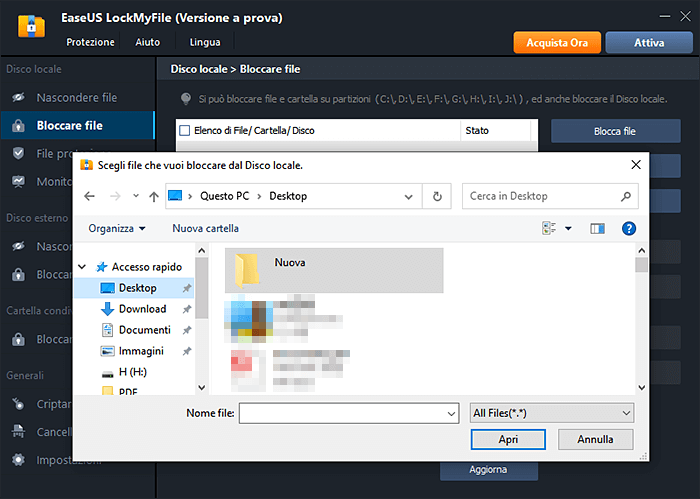Open the view options dropdown arrow
700x499 pixels.
[568, 229]
